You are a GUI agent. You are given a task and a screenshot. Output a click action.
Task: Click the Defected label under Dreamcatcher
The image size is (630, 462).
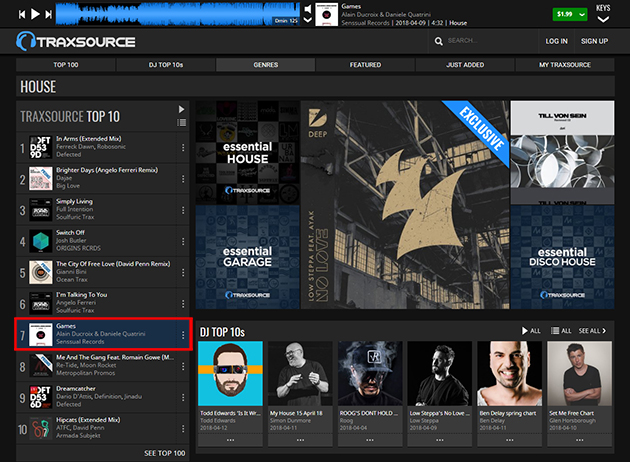68,404
